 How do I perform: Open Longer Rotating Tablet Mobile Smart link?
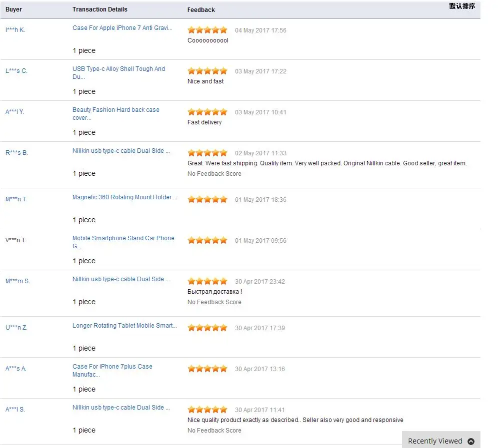[x=124, y=326]
